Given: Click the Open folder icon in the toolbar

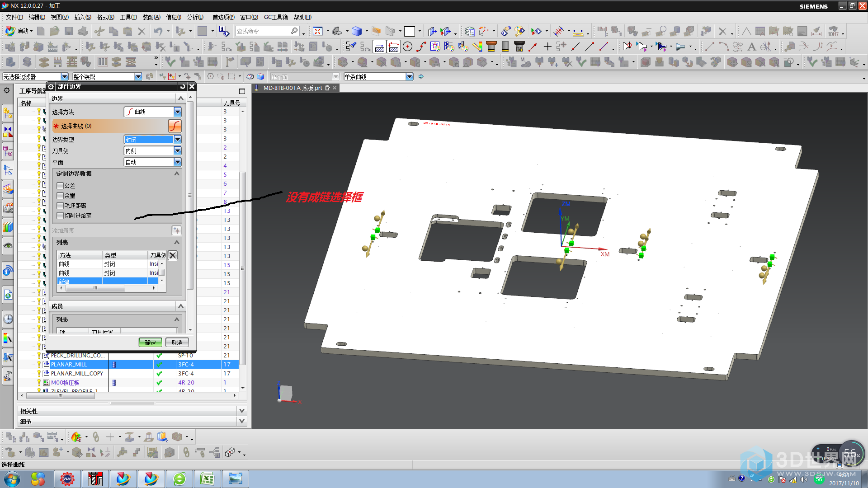Looking at the screenshot, I should pyautogui.click(x=55, y=31).
